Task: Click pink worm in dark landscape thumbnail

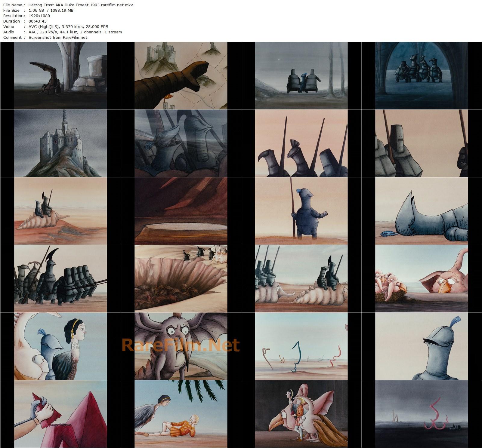Action: click(422, 414)
